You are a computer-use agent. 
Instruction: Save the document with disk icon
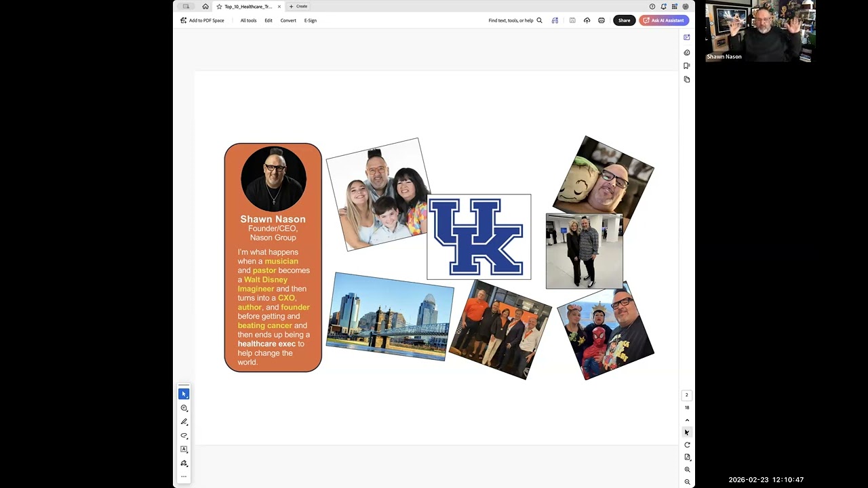click(572, 20)
